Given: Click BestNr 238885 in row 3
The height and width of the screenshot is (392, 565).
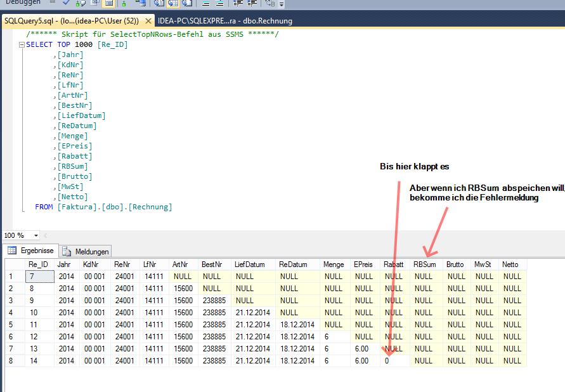Looking at the screenshot, I should click(x=214, y=301).
